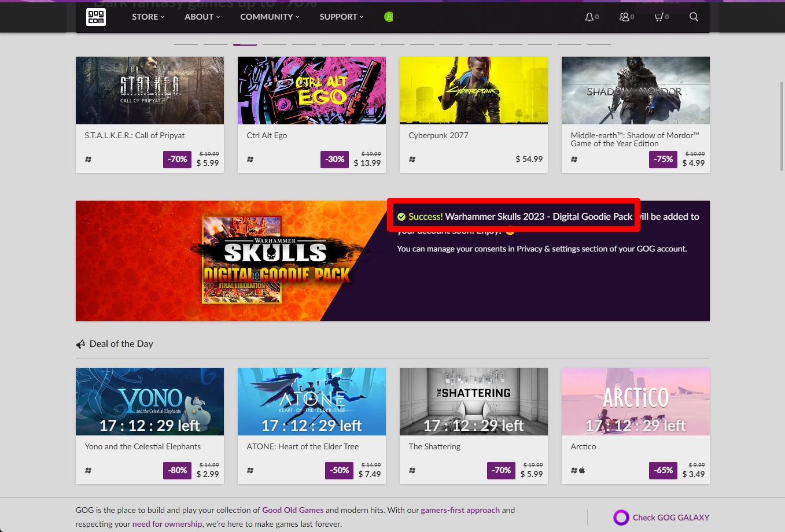This screenshot has width=785, height=532.
Task: Click the -70% badge on S.T.A.L.K.E.R.
Action: point(177,159)
